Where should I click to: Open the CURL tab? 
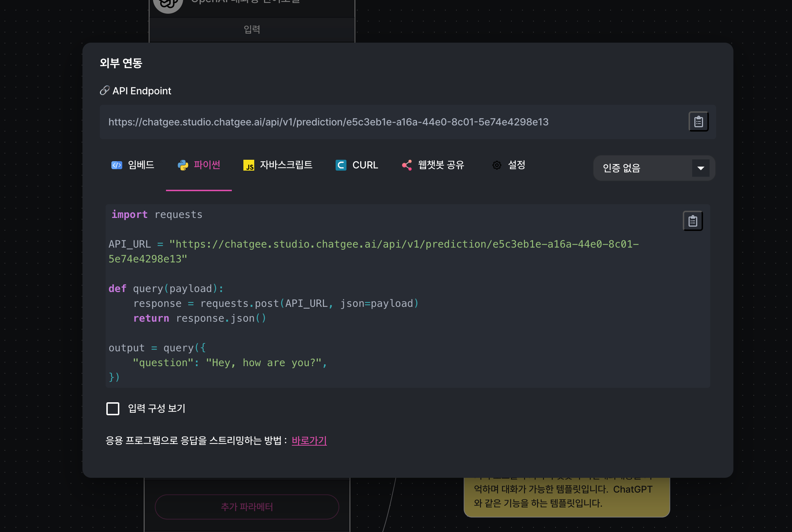point(365,165)
